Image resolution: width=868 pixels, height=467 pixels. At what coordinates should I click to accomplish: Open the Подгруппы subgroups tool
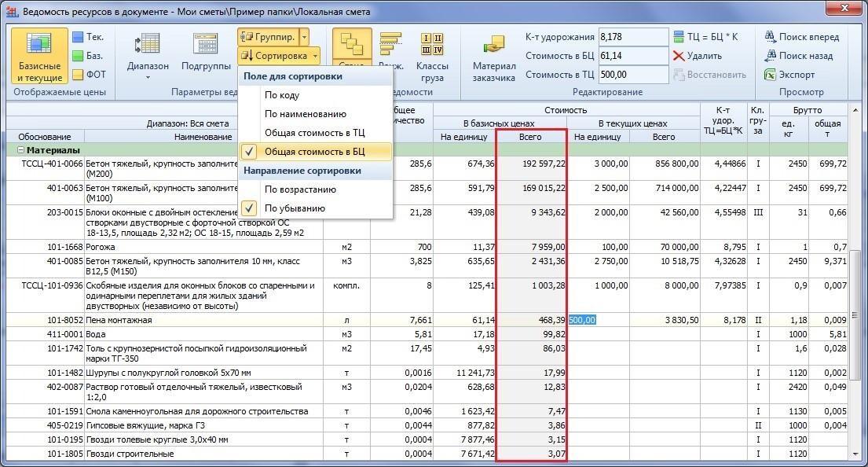[205, 46]
